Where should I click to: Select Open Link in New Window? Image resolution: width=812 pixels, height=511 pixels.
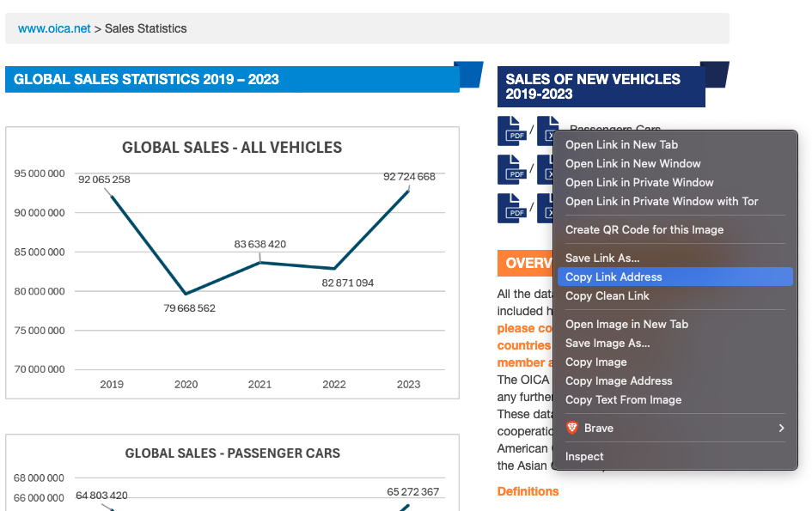[632, 163]
